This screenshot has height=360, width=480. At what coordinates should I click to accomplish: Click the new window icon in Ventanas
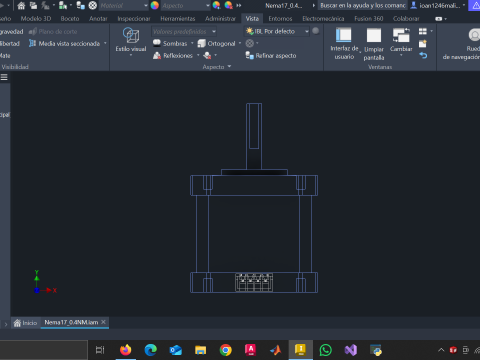tap(423, 44)
